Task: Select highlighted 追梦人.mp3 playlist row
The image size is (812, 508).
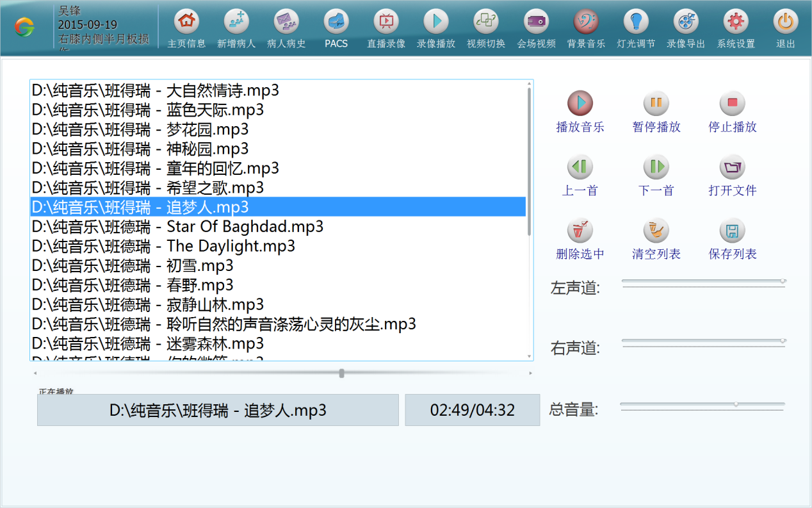Action: tap(278, 207)
